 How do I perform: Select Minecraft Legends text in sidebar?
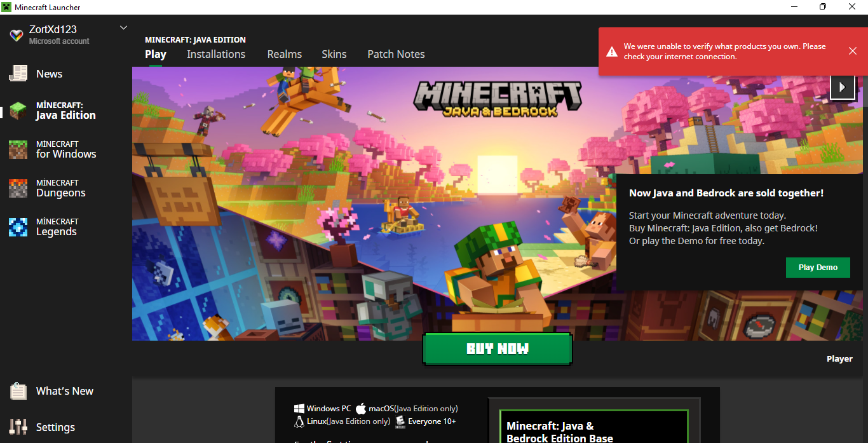point(57,227)
